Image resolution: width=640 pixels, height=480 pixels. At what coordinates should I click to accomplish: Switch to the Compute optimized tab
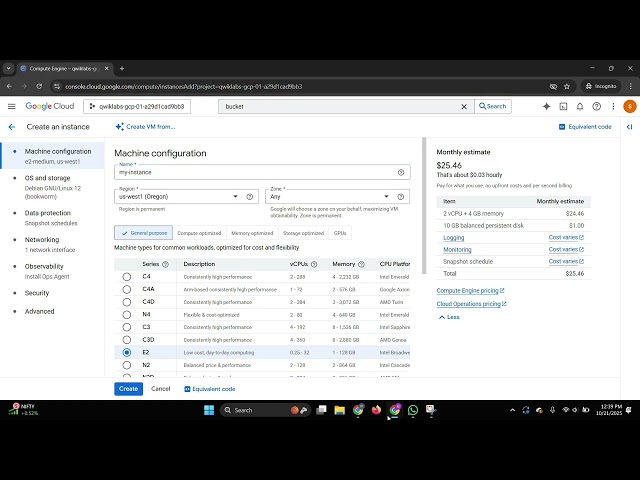pyautogui.click(x=199, y=233)
